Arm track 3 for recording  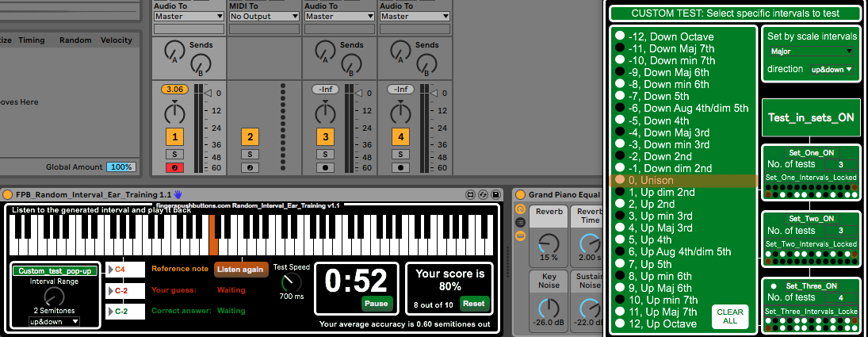click(325, 167)
